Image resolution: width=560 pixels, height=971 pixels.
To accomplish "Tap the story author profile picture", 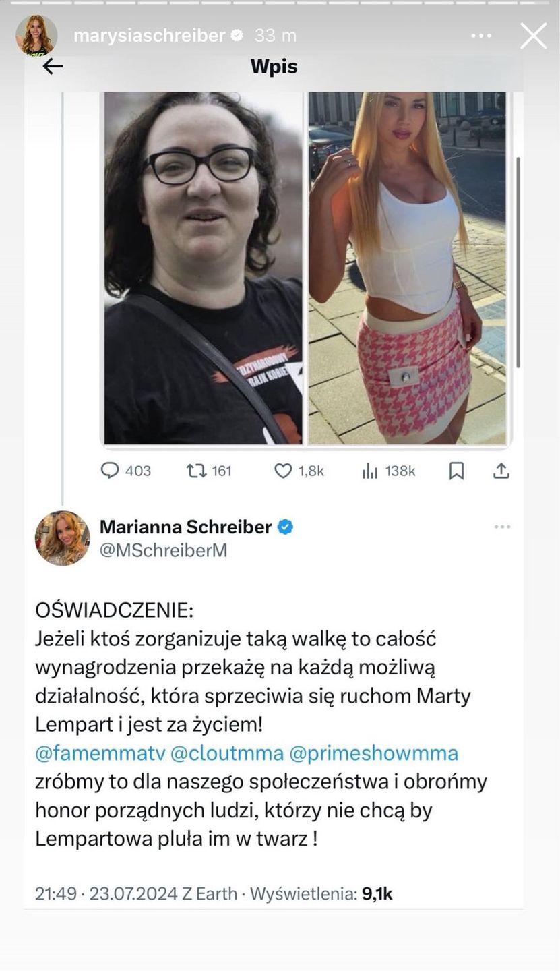I will click(36, 35).
